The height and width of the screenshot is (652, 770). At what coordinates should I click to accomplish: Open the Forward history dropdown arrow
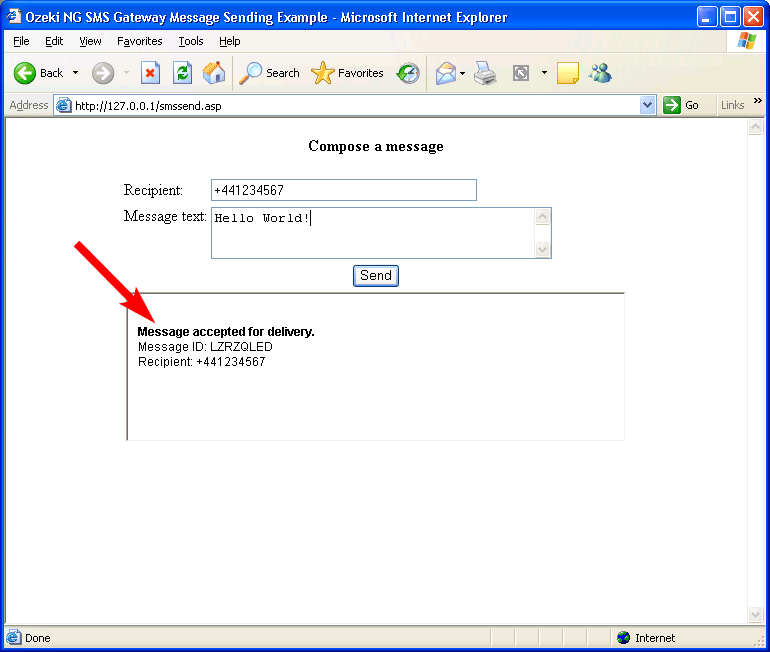126,73
